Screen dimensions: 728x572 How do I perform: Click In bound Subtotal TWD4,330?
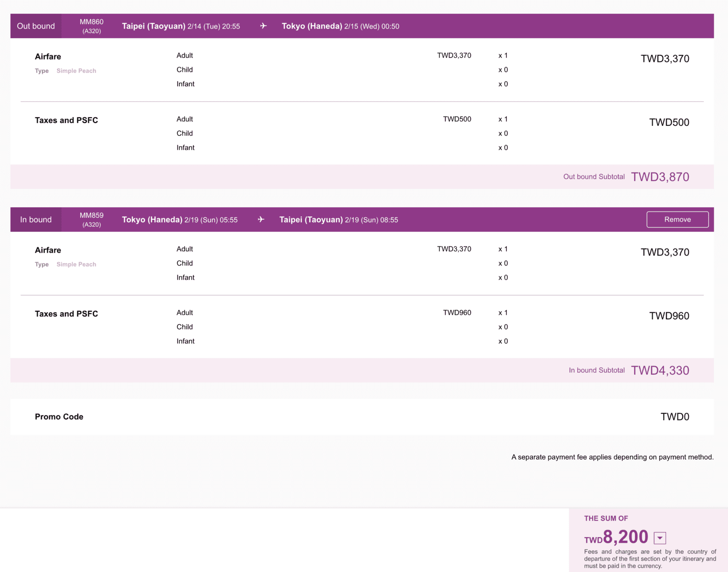pyautogui.click(x=629, y=370)
